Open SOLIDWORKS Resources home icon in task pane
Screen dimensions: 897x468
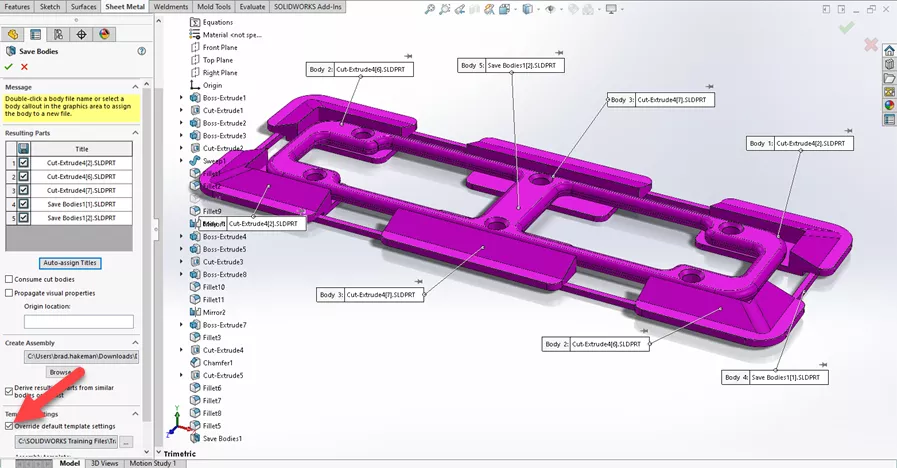(x=889, y=51)
